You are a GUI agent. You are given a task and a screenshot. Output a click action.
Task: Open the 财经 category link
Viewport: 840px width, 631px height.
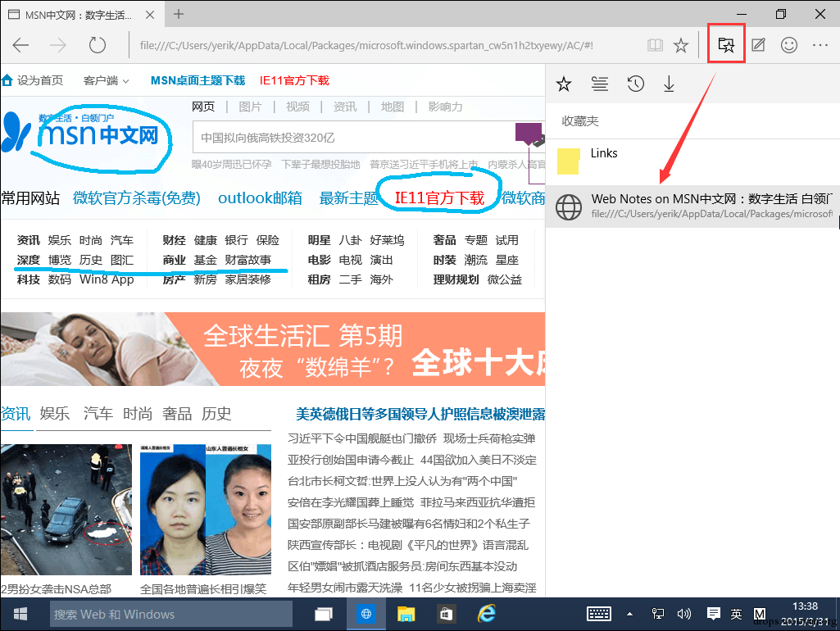coord(174,240)
